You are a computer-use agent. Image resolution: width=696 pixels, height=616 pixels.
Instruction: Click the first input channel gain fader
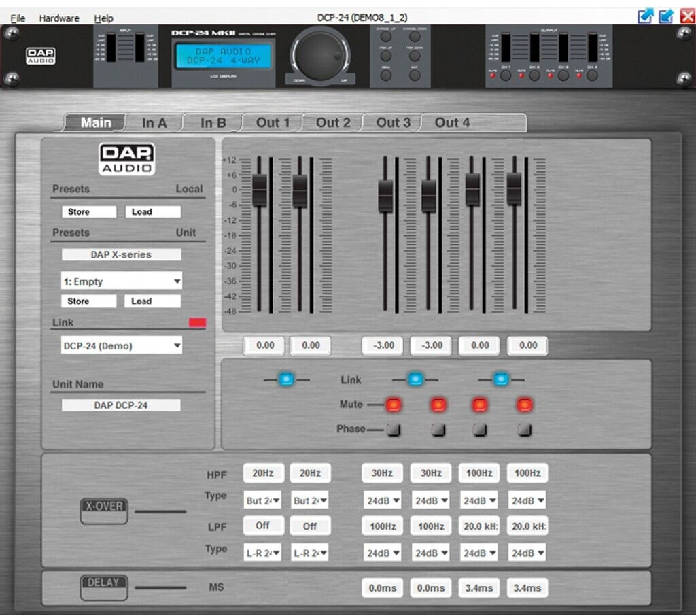point(260,190)
